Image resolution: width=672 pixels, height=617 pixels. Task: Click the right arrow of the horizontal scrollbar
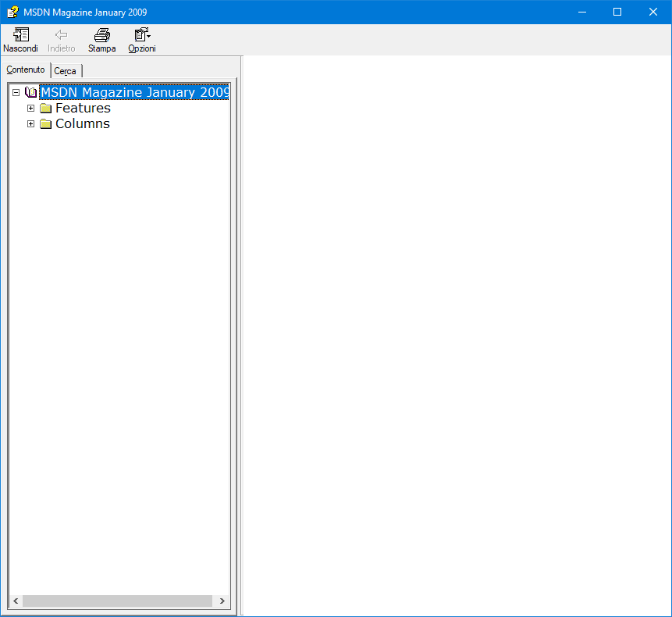pos(222,601)
